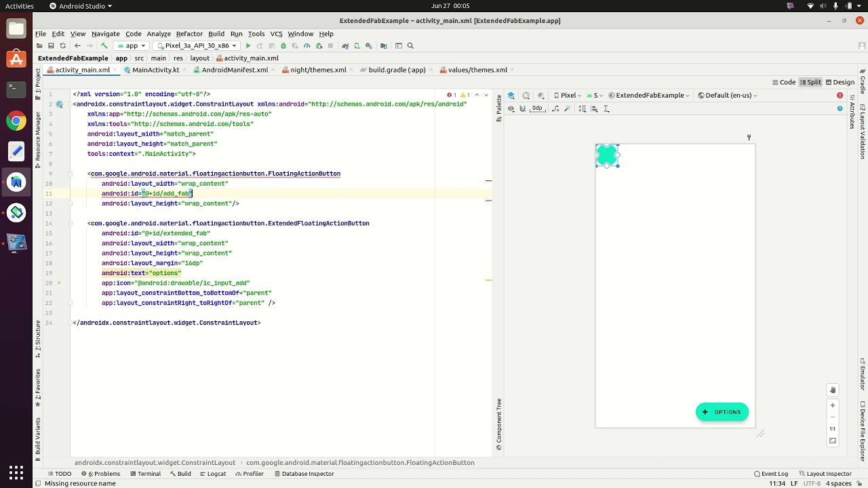Click layout editor help question icon

[840, 108]
